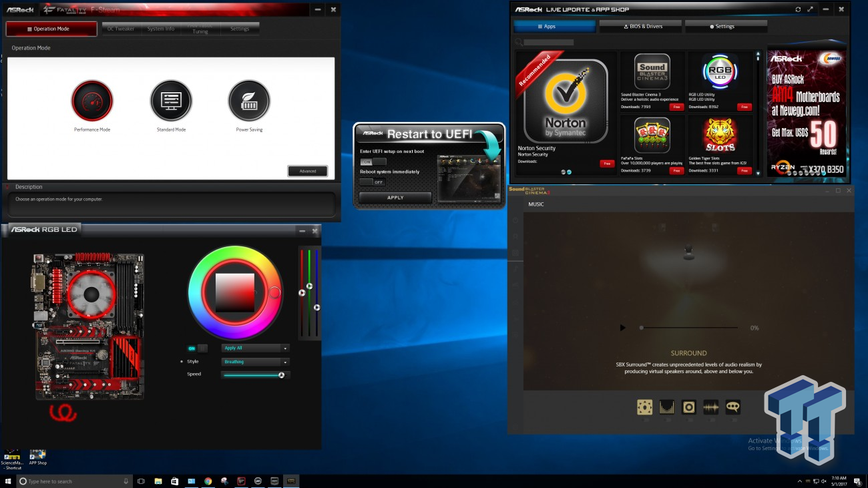
Task: Toggle 'Enter UEFI setup on next boot' switch
Action: (373, 162)
